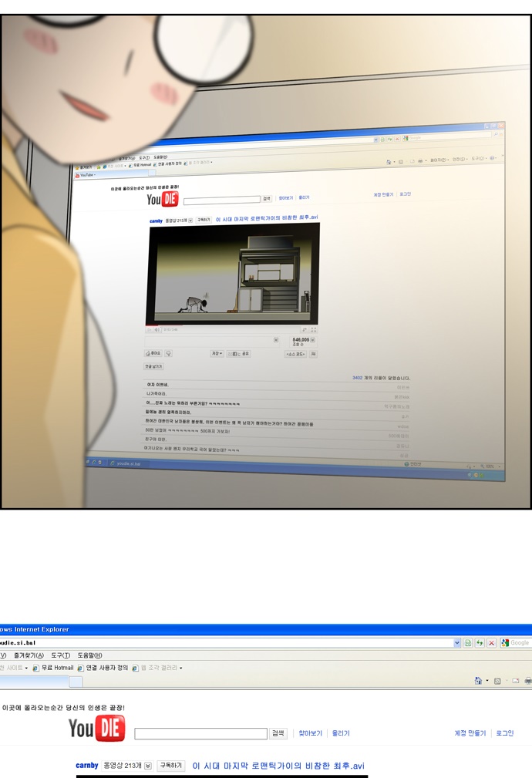Click the video progress bar on the monitor
The image size is (532, 778).
[x=232, y=325]
